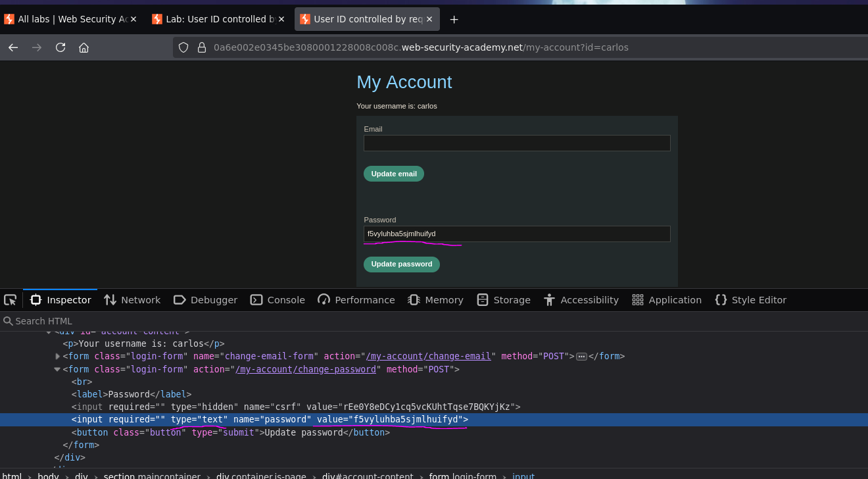Follow /my-account/change-password action link

pyautogui.click(x=306, y=369)
